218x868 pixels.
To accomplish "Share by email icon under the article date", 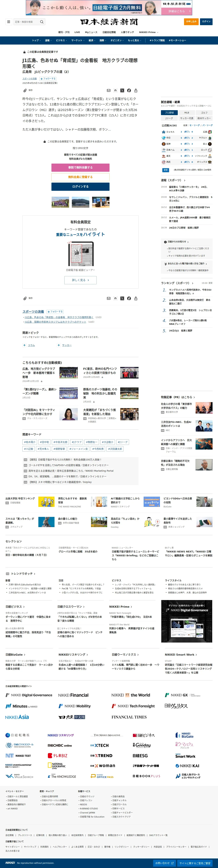I will point(109,90).
